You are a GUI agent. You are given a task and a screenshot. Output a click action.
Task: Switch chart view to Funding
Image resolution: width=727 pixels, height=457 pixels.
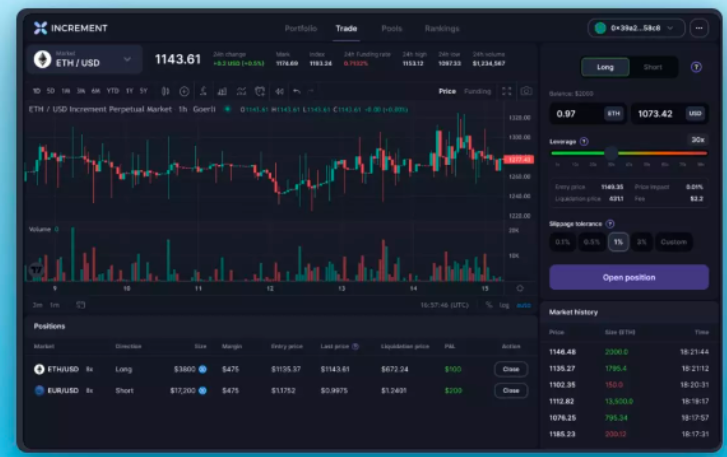[478, 91]
